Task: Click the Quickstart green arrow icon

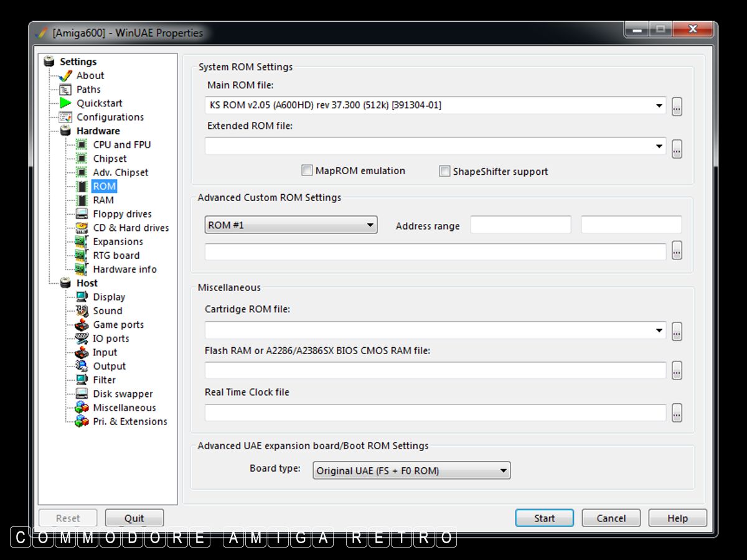Action: click(x=65, y=103)
